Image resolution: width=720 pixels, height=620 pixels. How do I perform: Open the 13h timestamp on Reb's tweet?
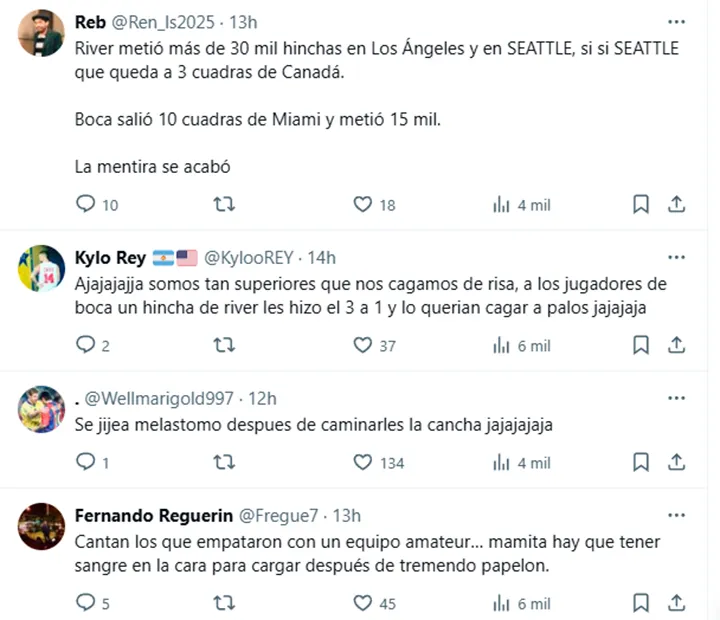coord(244,22)
